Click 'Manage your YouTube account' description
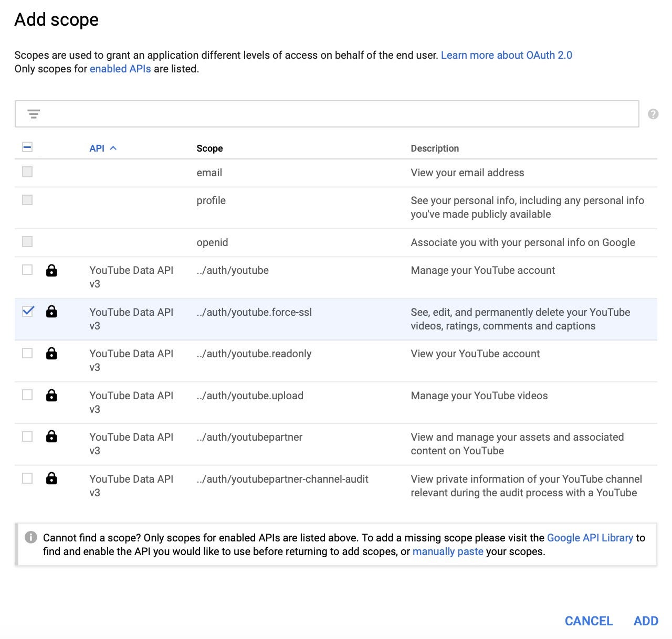 point(483,270)
